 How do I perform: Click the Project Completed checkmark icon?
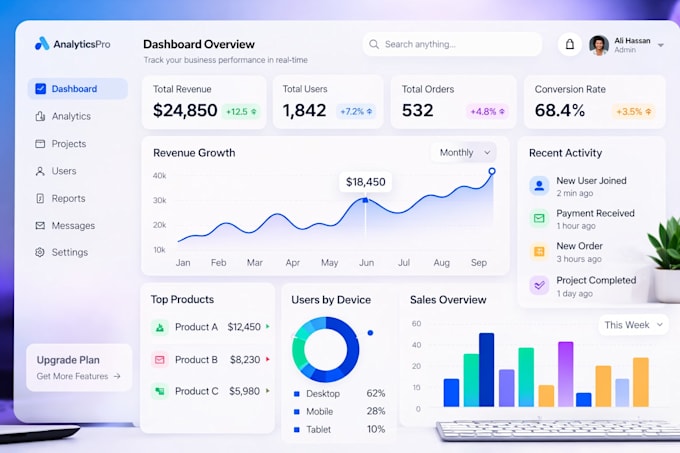pyautogui.click(x=539, y=285)
